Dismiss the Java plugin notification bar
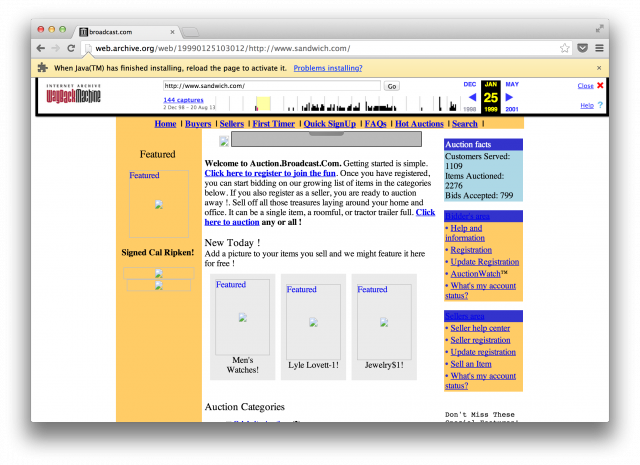640x465 pixels. (x=599, y=68)
